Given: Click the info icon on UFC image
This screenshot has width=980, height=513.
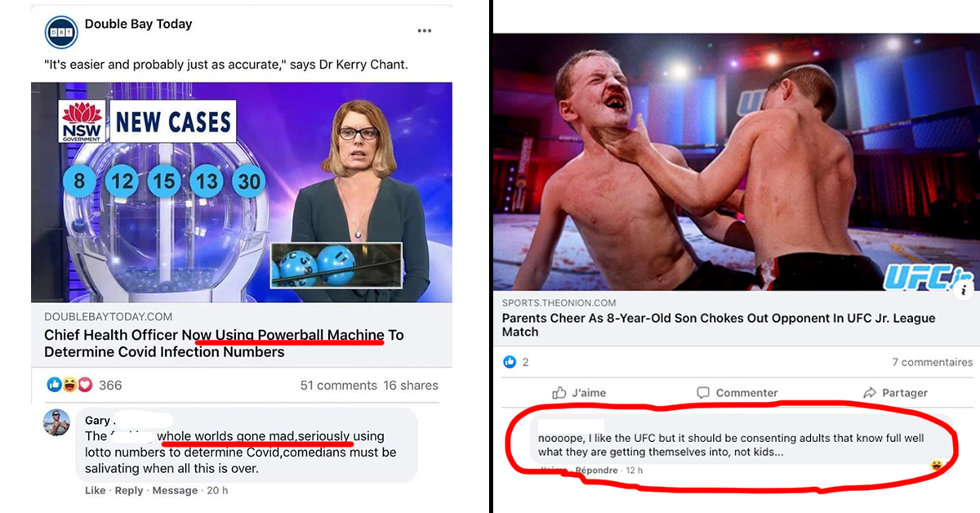Looking at the screenshot, I should point(965,289).
